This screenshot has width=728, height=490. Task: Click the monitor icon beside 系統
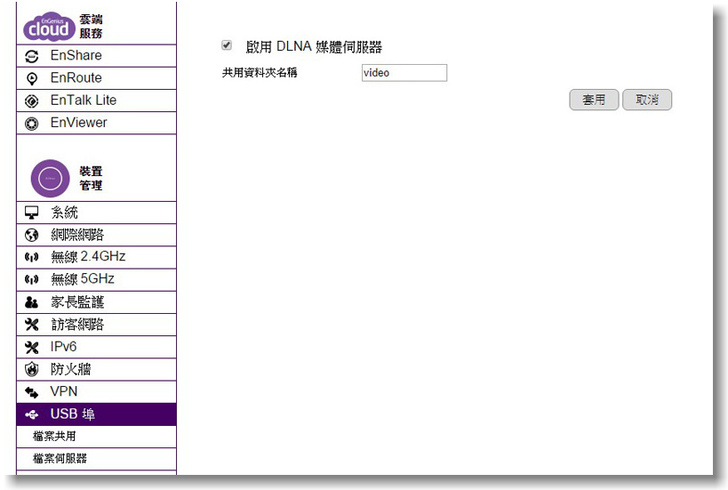tap(32, 213)
